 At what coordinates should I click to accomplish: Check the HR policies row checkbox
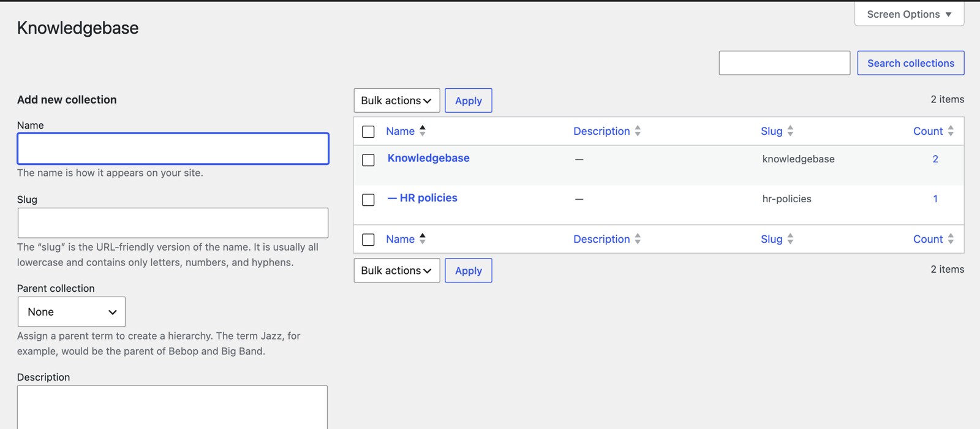click(368, 200)
